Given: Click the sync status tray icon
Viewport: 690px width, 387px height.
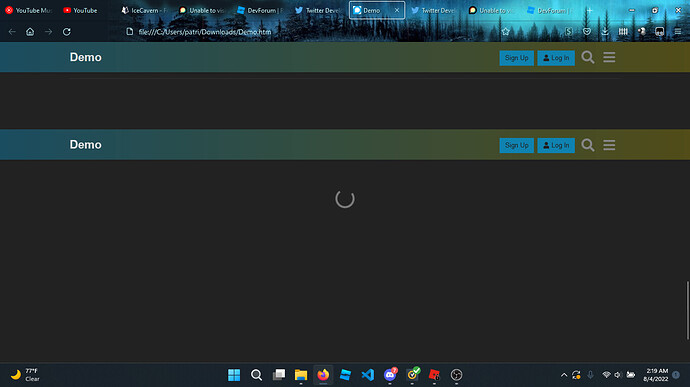Looking at the screenshot, I should [x=576, y=375].
